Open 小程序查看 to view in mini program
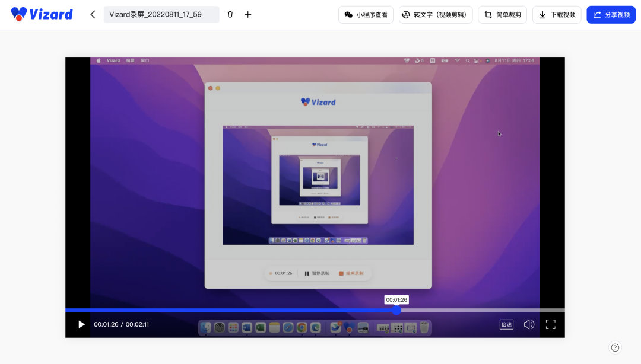This screenshot has height=364, width=641. (366, 14)
